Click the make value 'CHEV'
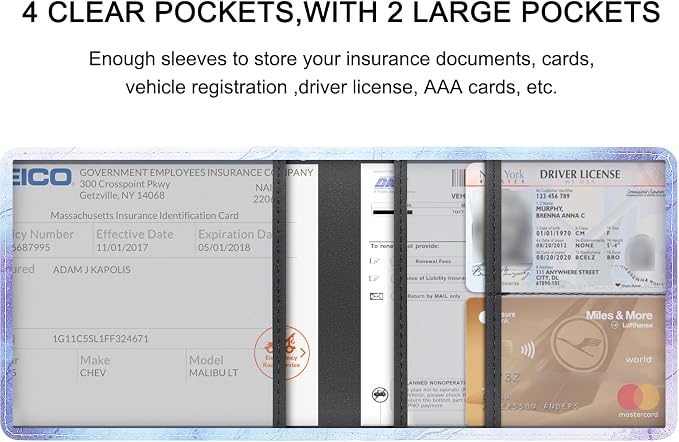 click(93, 373)
